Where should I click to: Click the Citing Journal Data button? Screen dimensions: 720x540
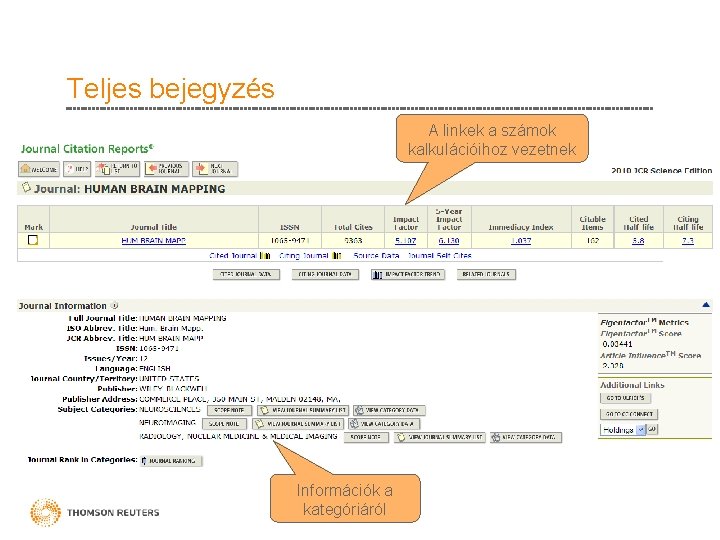[325, 275]
